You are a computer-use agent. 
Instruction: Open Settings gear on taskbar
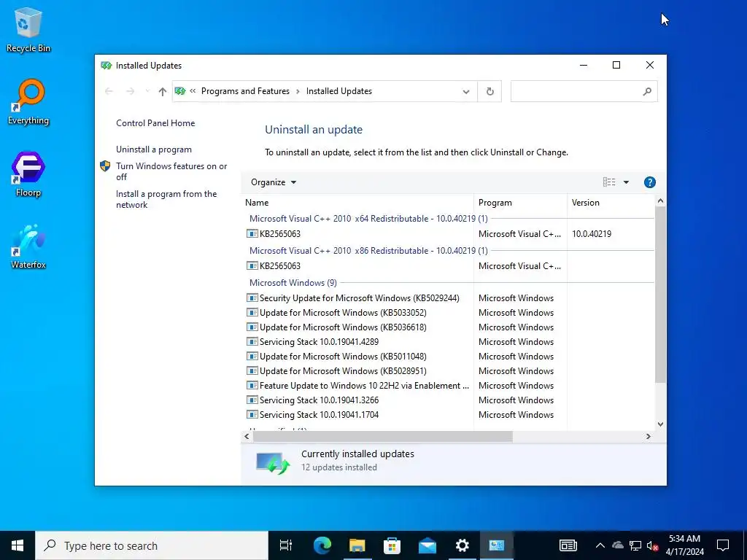tap(462, 545)
